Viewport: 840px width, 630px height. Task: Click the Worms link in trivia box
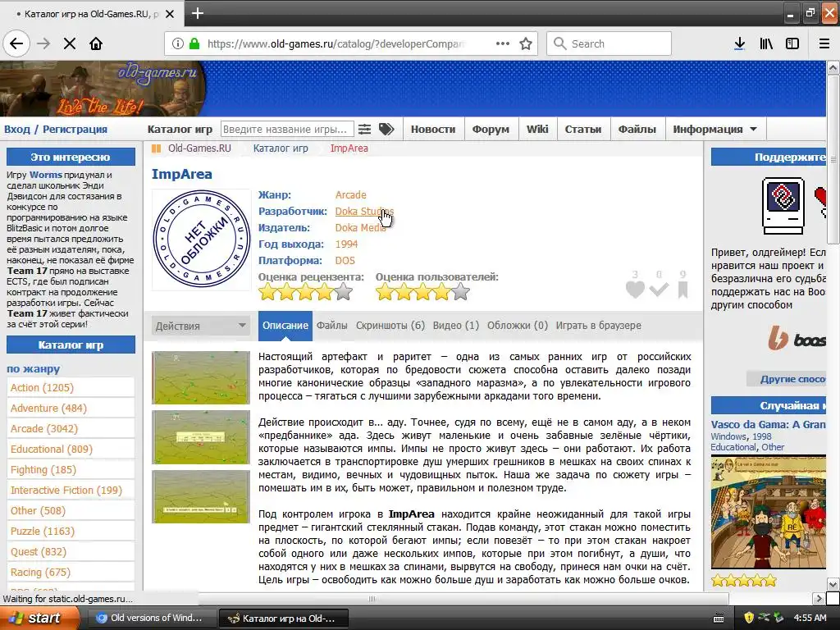(x=46, y=175)
